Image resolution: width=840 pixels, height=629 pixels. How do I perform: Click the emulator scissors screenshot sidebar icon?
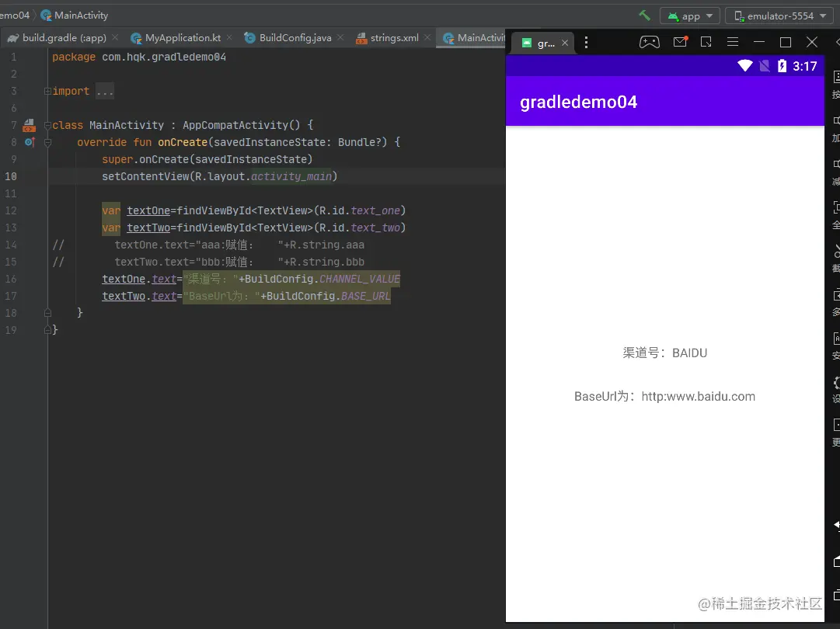tap(836, 252)
